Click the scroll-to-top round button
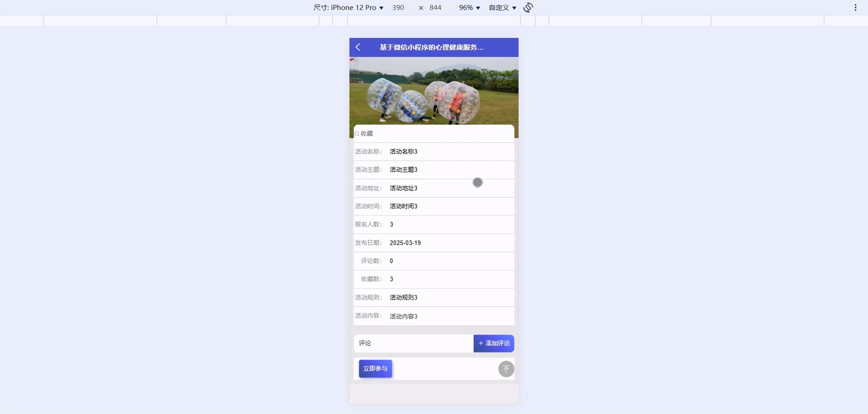The height and width of the screenshot is (414, 868). click(506, 369)
